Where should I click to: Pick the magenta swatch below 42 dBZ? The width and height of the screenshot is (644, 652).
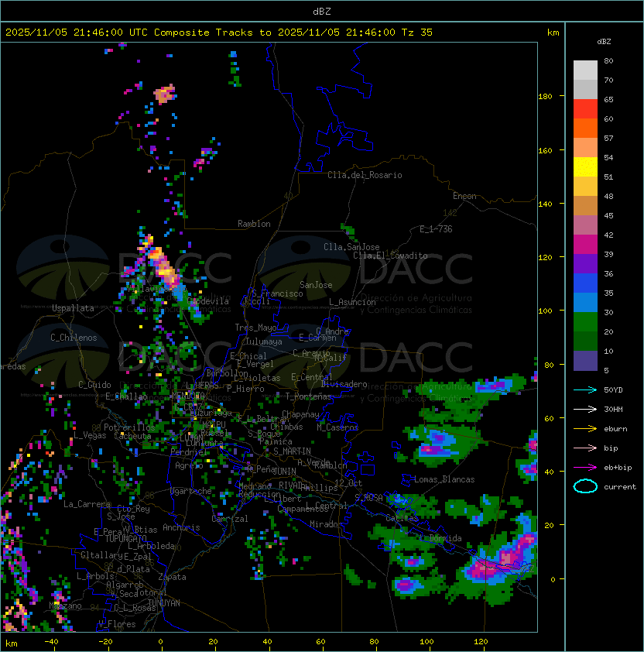click(x=585, y=244)
